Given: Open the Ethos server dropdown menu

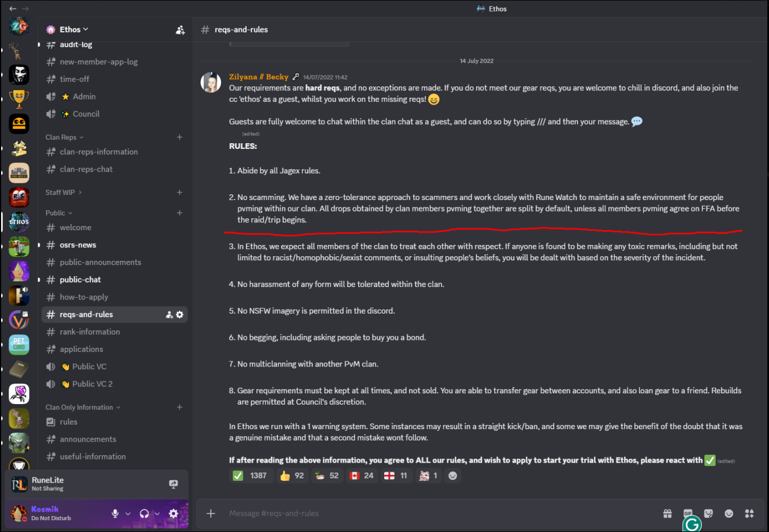Looking at the screenshot, I should coord(74,30).
